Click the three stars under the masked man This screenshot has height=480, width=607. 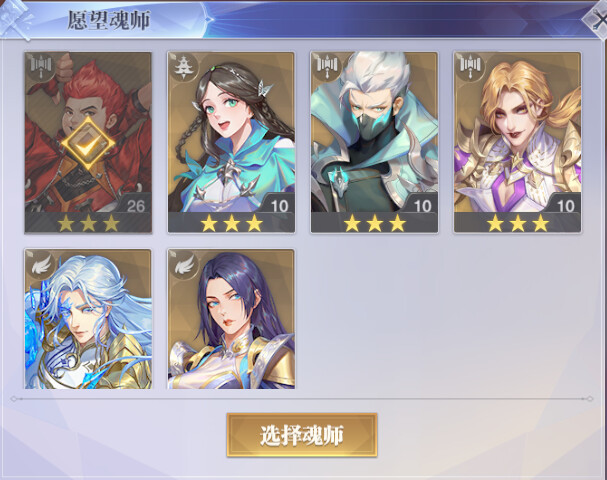tap(375, 223)
